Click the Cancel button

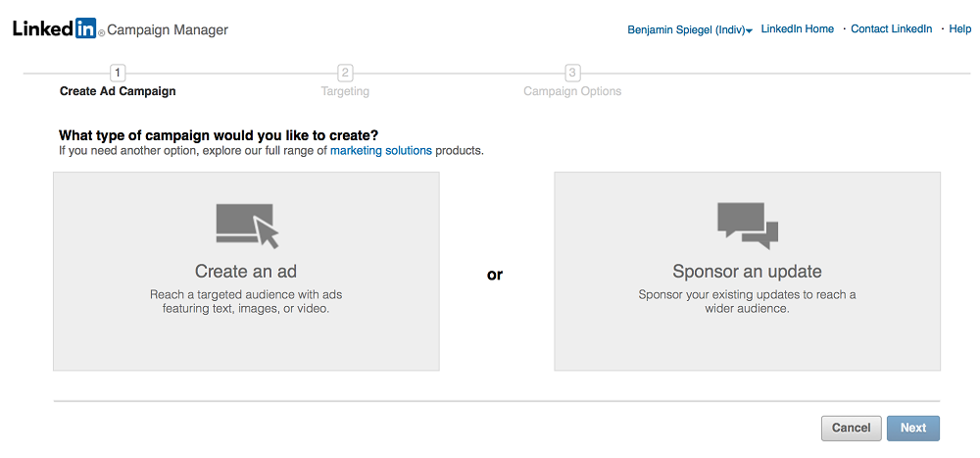pyautogui.click(x=852, y=429)
